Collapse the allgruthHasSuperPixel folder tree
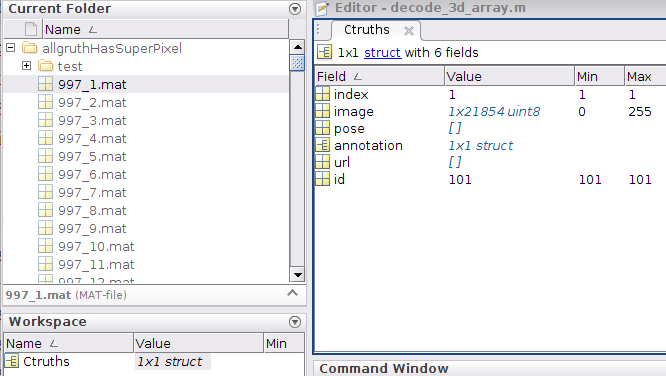 coord(11,48)
